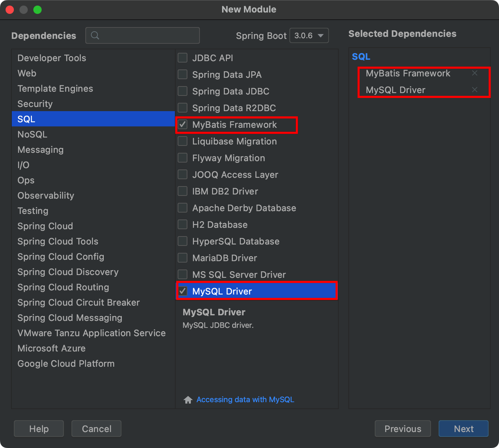
Task: Select Template Engines category
Action: click(x=93, y=89)
